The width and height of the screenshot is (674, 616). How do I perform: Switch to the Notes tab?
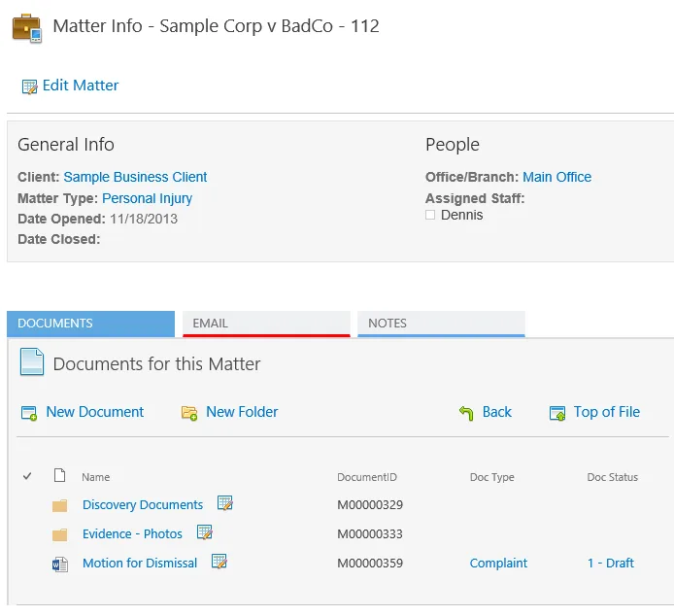(x=441, y=324)
